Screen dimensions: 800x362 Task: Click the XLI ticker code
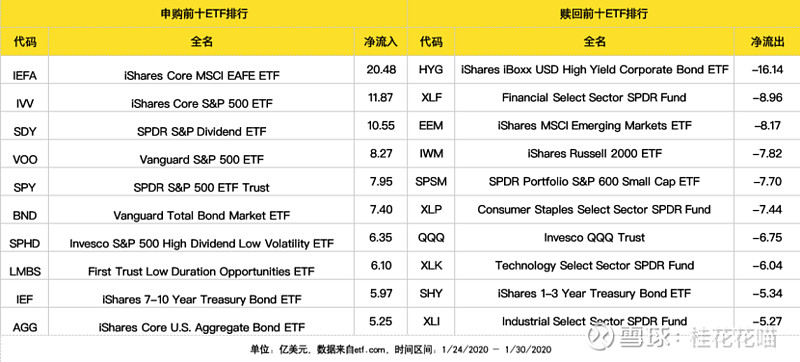coord(431,322)
